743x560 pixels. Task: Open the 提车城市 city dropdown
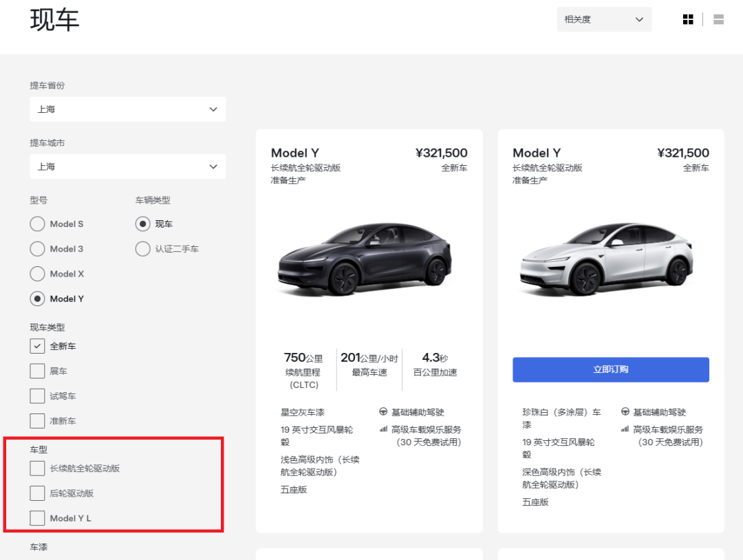pos(127,166)
